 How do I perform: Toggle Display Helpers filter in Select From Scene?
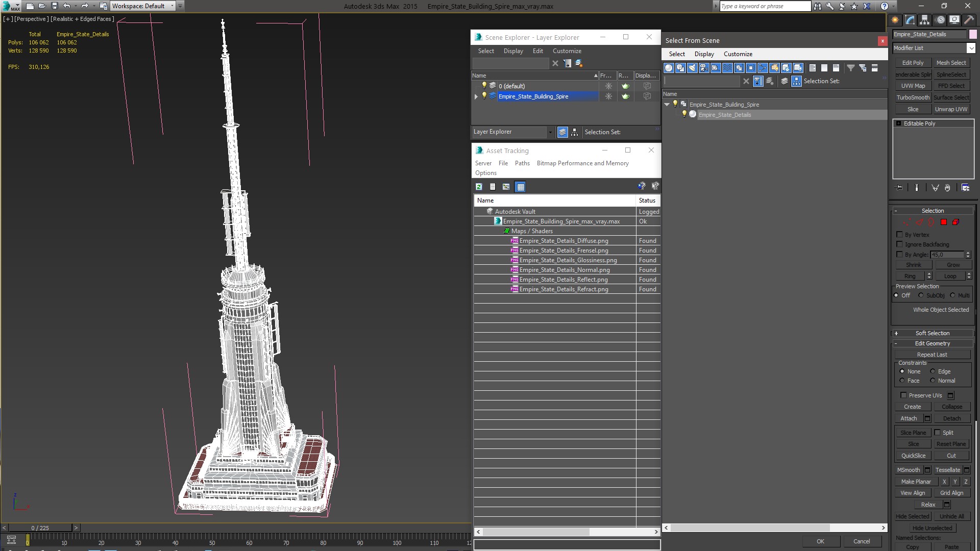click(716, 68)
